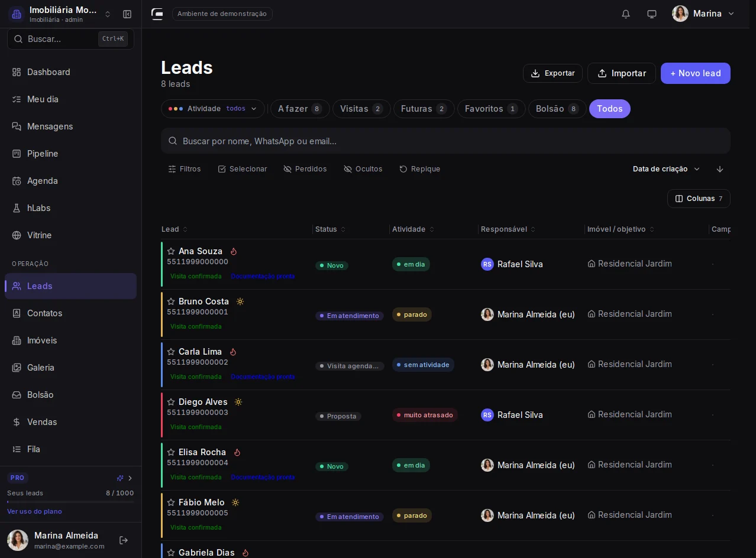Sort by Lead column header
This screenshot has width=756, height=558.
click(175, 229)
